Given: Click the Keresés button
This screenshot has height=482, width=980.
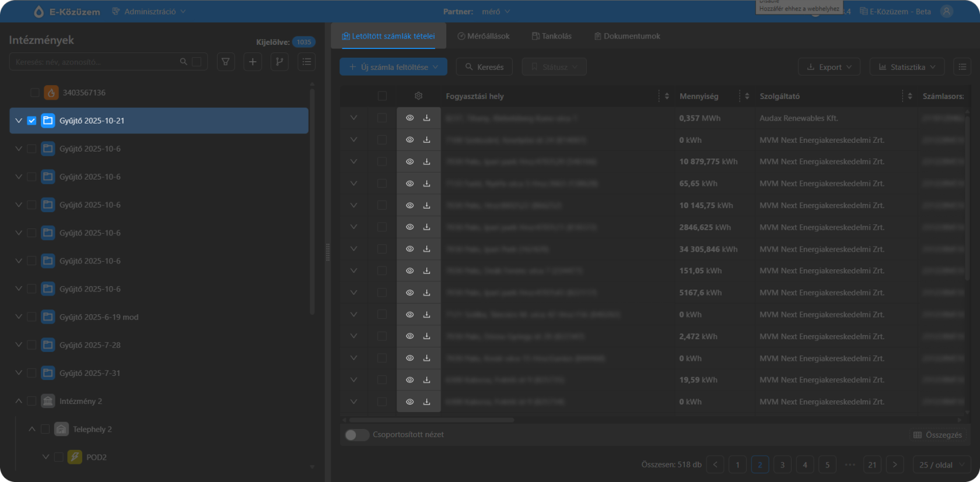Looking at the screenshot, I should (484, 67).
